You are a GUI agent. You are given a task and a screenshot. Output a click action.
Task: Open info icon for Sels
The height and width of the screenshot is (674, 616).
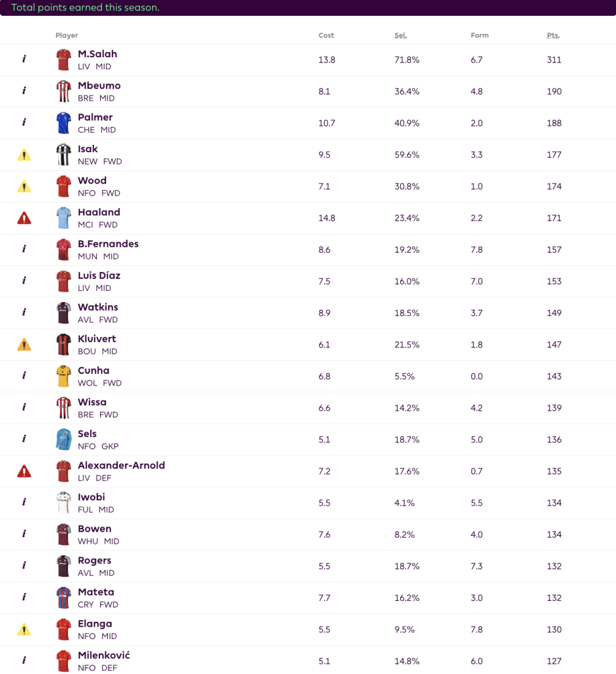click(x=24, y=439)
